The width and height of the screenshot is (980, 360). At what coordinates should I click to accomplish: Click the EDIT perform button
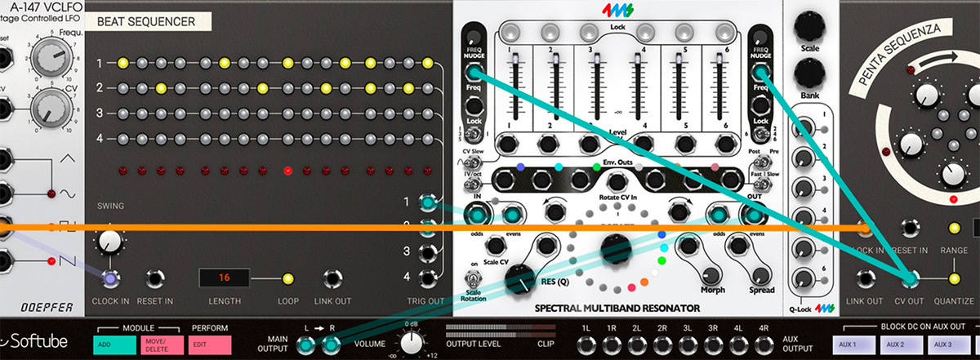(x=209, y=344)
